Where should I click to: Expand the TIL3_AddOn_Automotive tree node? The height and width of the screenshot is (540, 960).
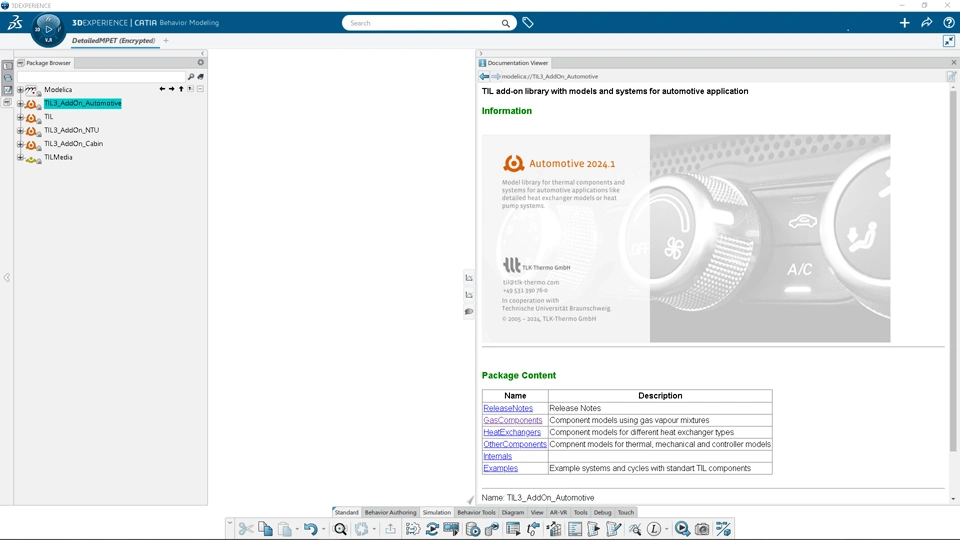click(20, 103)
